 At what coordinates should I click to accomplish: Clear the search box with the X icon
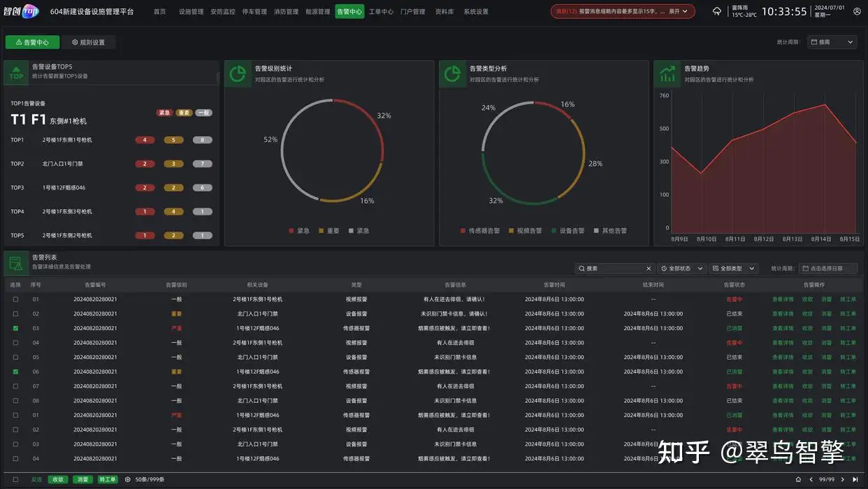tap(649, 269)
